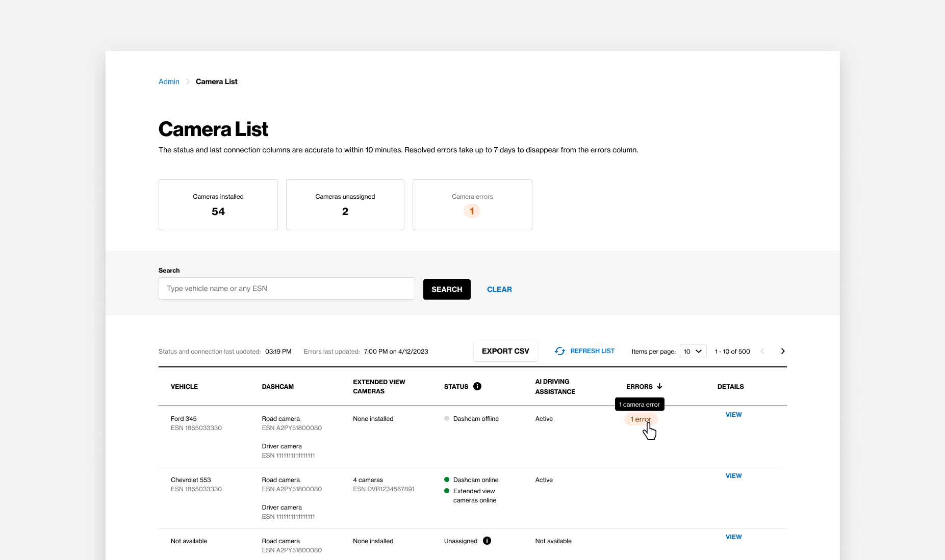The height and width of the screenshot is (560, 945).
Task: Open the Items per page dropdown
Action: pos(693,351)
